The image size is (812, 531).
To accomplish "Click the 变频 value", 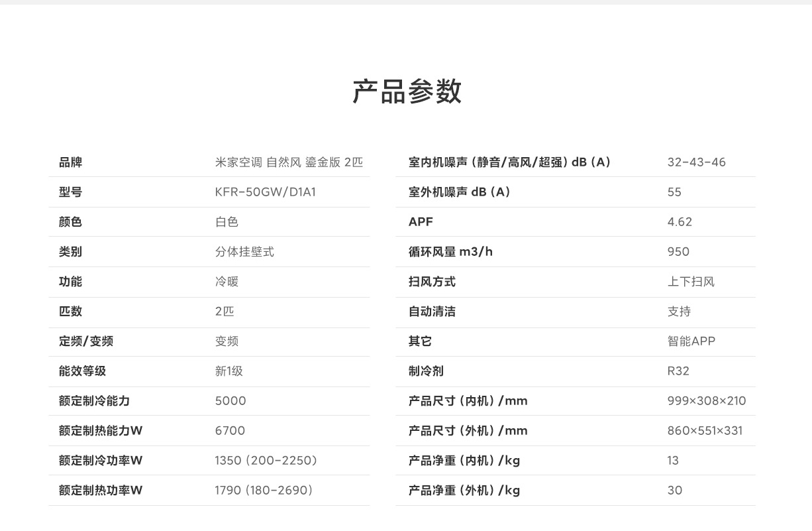I will pyautogui.click(x=227, y=341).
